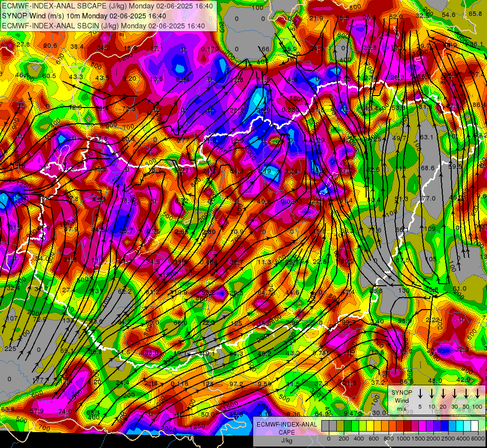Viewport: 487px width, 448px height.
Task: Pick the dark green CAPE legend swatch
Action: tap(348, 426)
